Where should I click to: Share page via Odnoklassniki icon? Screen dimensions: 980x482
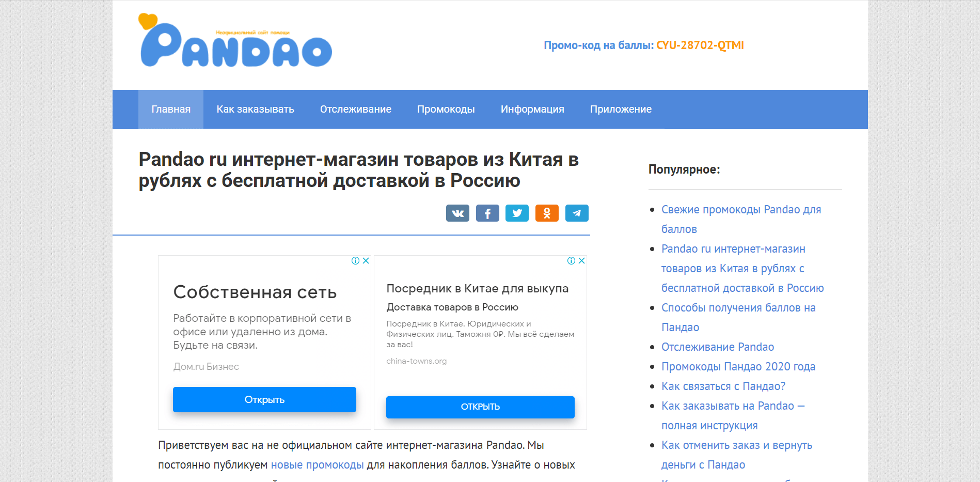547,213
